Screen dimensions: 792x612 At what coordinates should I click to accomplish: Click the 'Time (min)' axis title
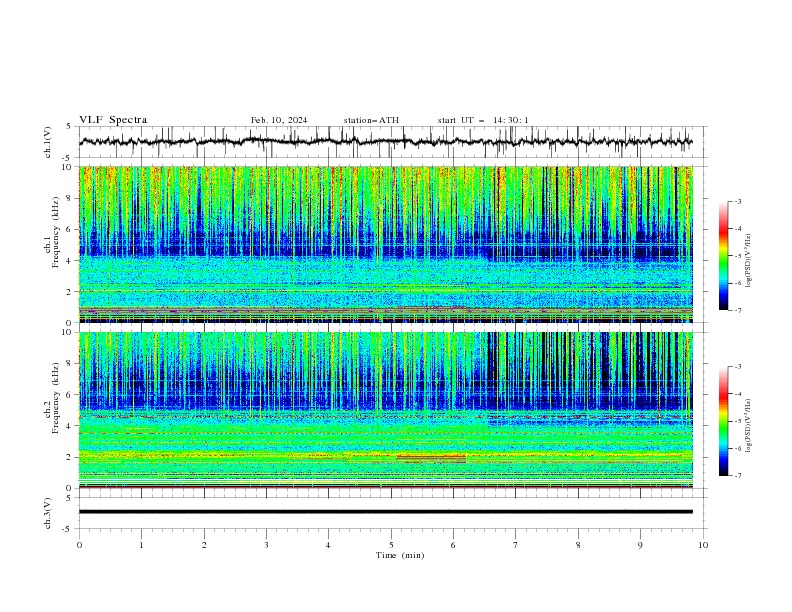pyautogui.click(x=400, y=555)
